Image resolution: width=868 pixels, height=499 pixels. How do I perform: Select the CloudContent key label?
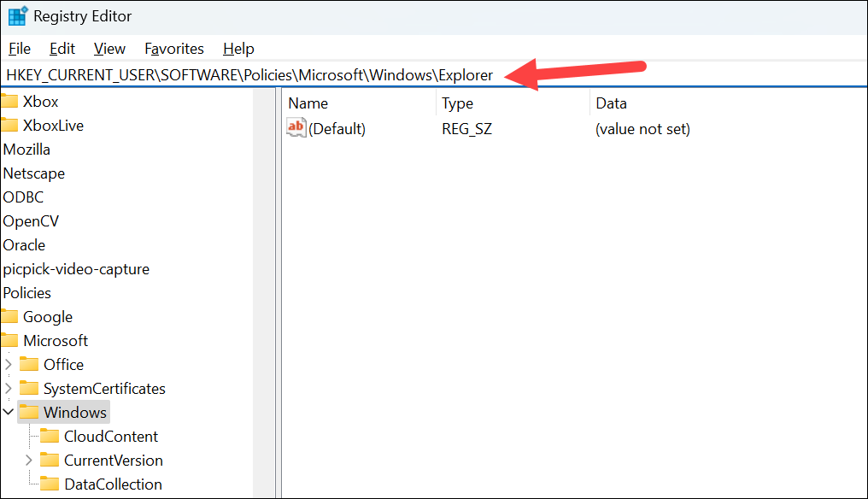[x=111, y=437]
